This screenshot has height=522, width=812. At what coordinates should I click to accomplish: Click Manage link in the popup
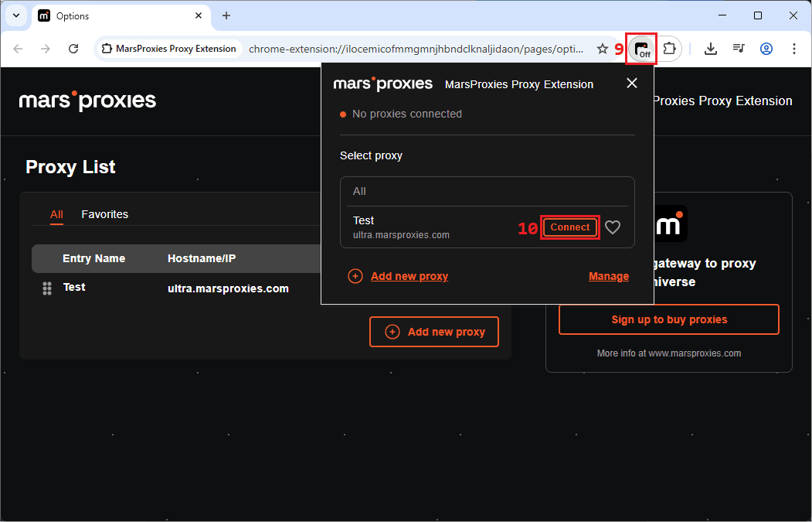(609, 276)
